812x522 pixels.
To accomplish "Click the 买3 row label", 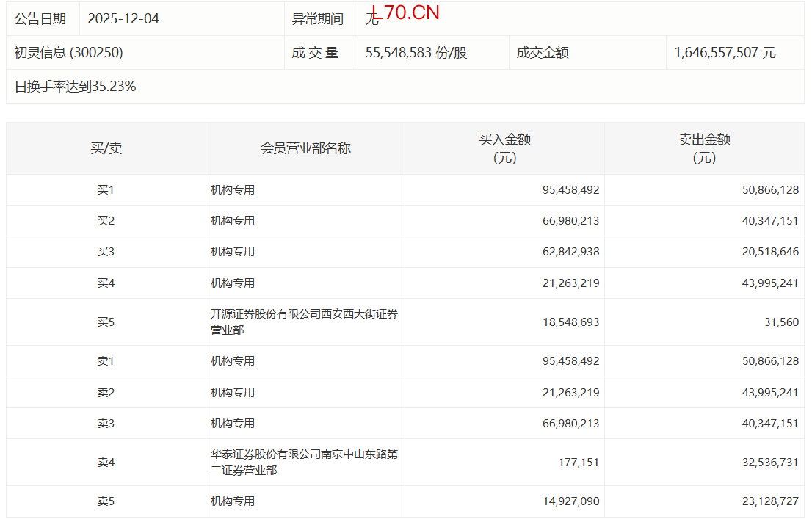I will (106, 252).
